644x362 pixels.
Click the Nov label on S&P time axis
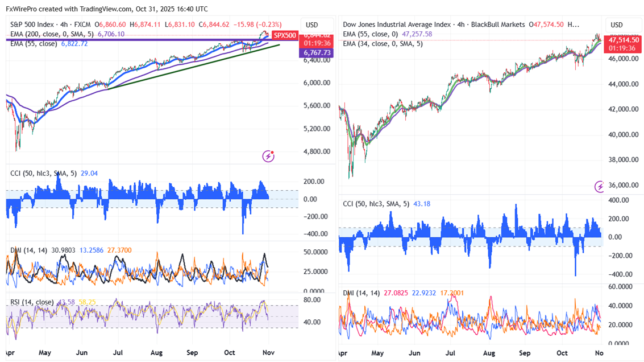[269, 352]
